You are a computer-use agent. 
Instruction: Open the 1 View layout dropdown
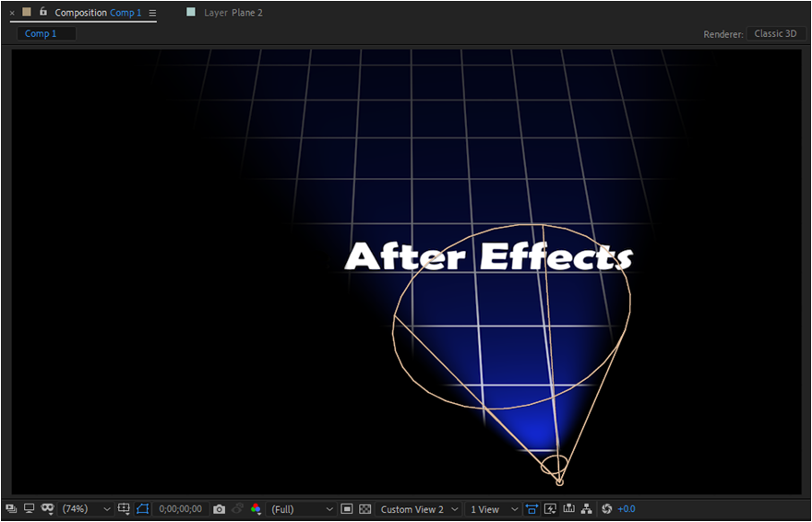494,509
